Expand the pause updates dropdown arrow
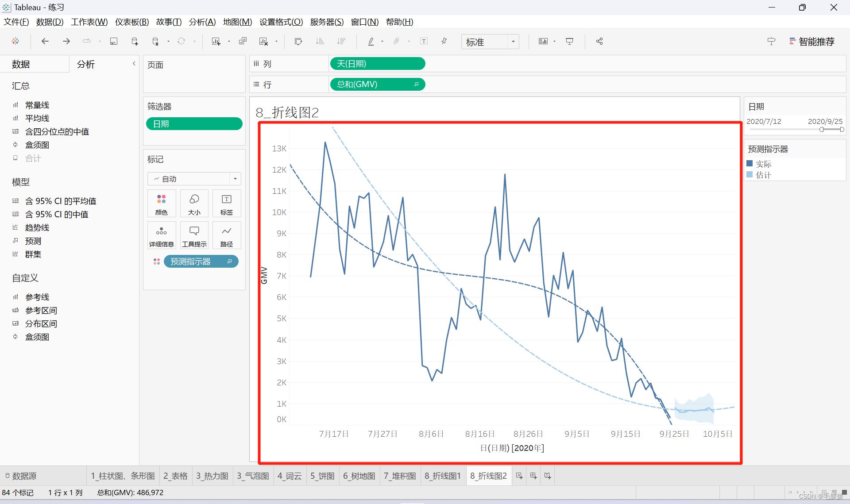Screen dimensions: 850x504 pyautogui.click(x=168, y=42)
